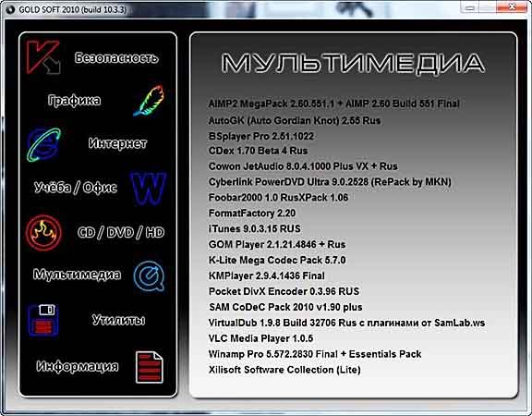The height and width of the screenshot is (416, 532).
Task: Click the blue neon W office icon
Action: pos(149,189)
